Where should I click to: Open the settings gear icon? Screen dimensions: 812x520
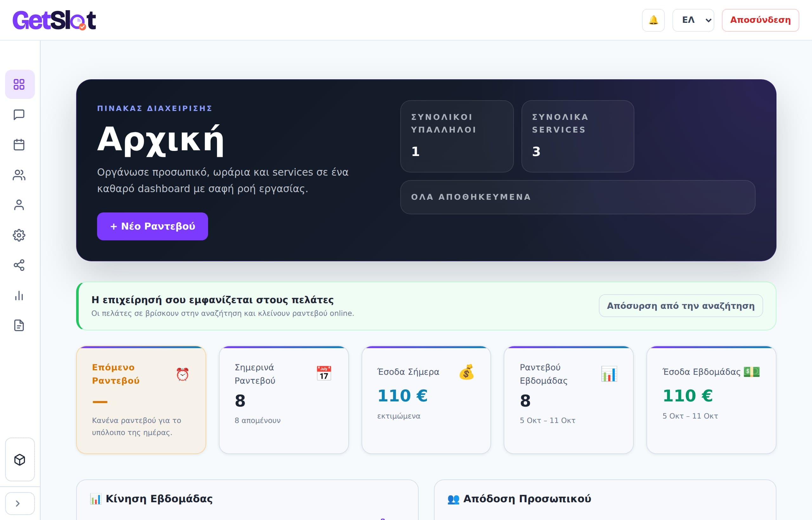pos(19,235)
